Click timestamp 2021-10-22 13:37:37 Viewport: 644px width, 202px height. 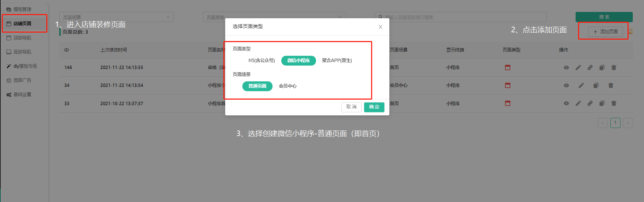click(x=122, y=103)
